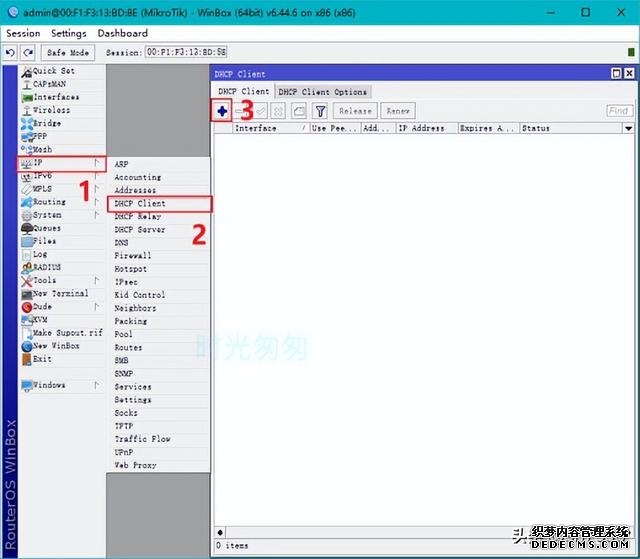
Task: Choose Firewall in IP submenu
Action: click(160, 256)
